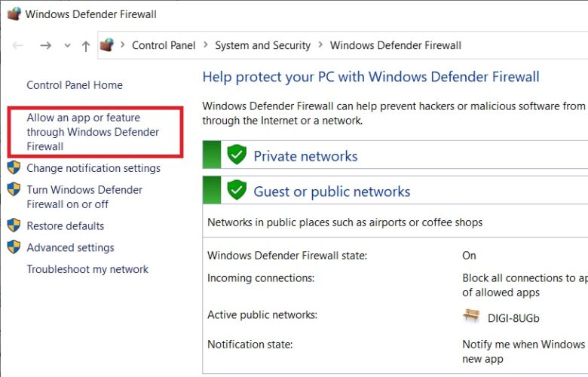
Task: Open Control Panel Home link
Action: click(75, 85)
